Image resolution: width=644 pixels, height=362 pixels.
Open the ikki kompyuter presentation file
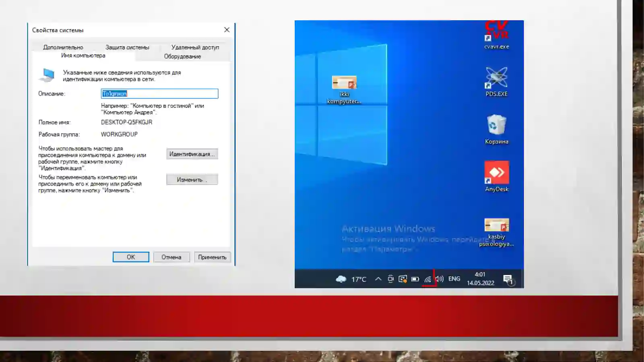tap(344, 90)
